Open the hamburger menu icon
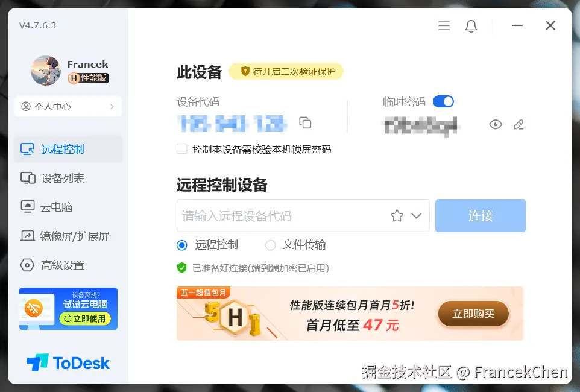This screenshot has height=392, width=580. [x=444, y=25]
